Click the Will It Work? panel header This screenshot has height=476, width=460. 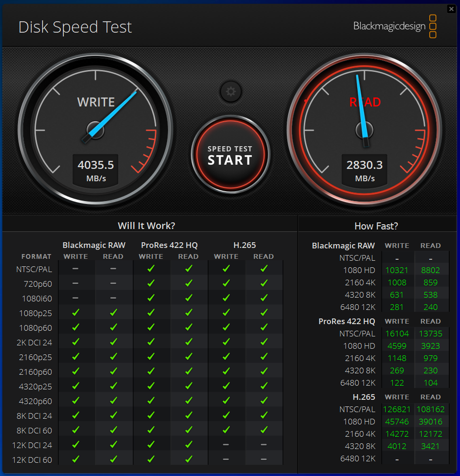(x=146, y=226)
